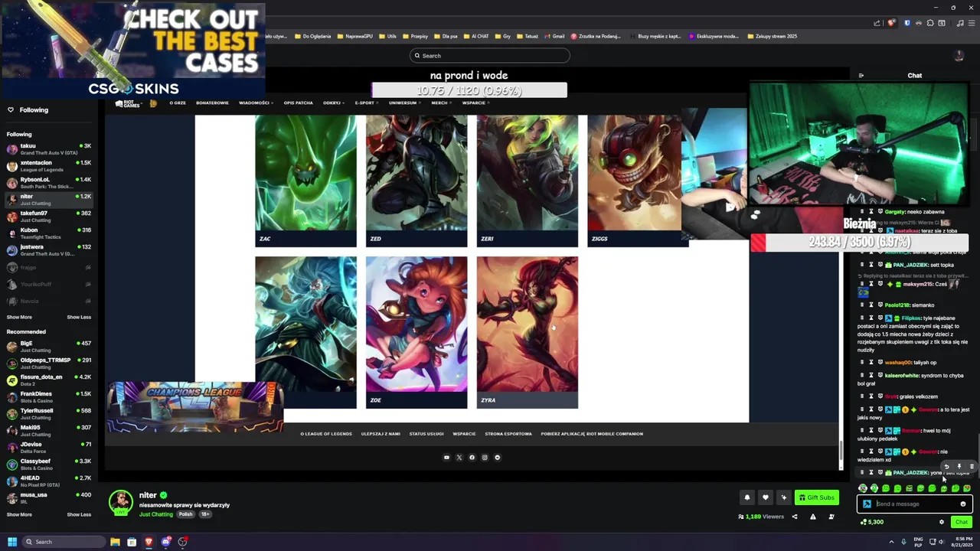Collapse Recommended list with Show Less
The height and width of the screenshot is (551, 980).
click(x=79, y=514)
